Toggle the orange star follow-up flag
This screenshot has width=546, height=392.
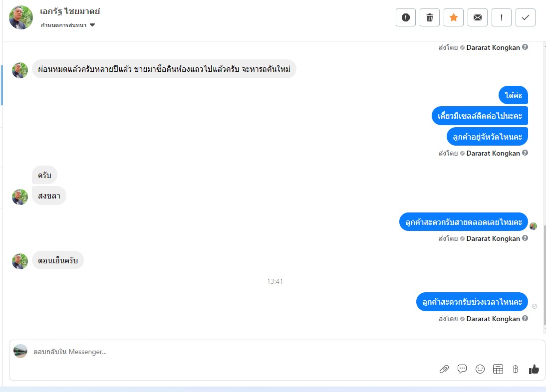pos(454,17)
